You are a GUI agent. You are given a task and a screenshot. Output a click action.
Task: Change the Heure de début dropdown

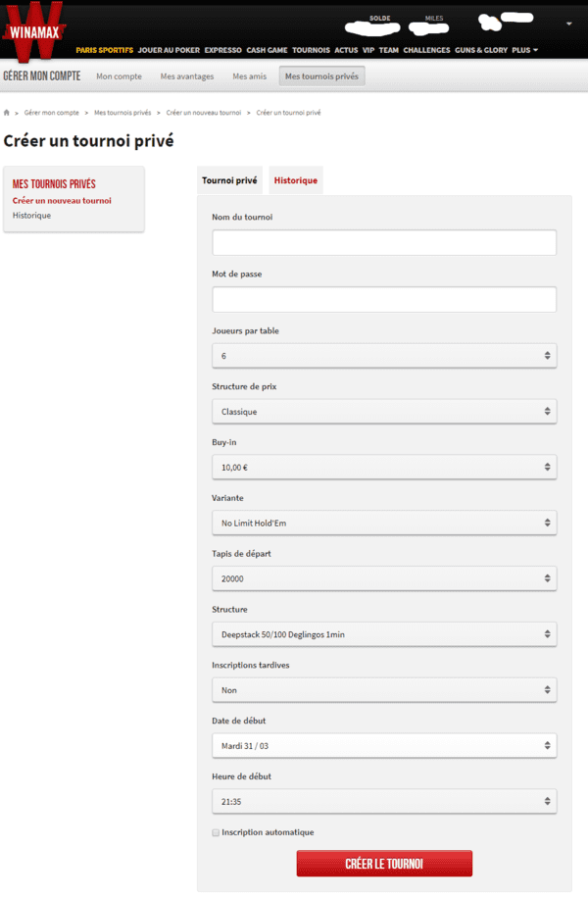[384, 801]
